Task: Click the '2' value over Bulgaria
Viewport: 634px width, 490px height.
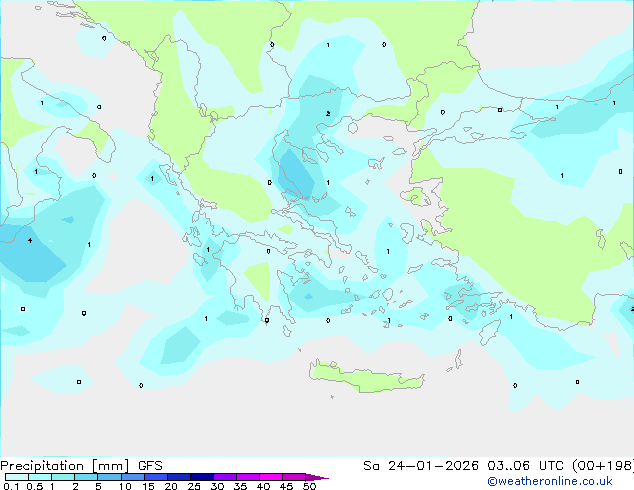Action: coord(328,114)
